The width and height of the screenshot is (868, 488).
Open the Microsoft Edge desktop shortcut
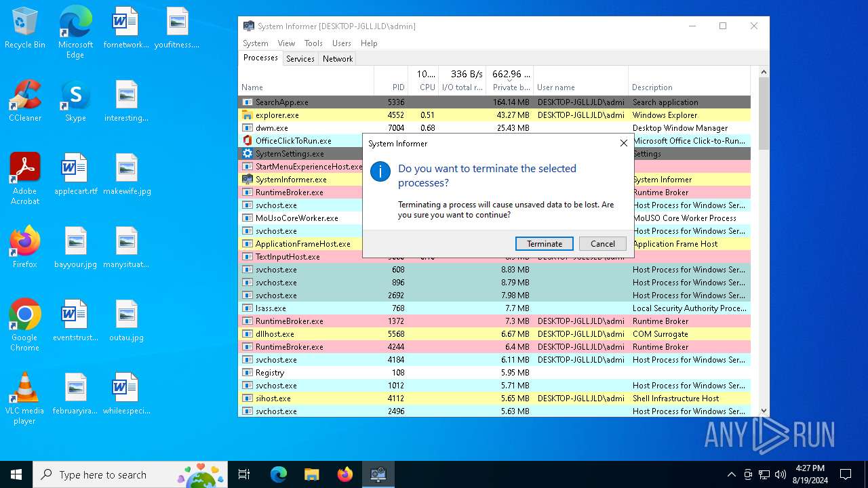(x=75, y=32)
